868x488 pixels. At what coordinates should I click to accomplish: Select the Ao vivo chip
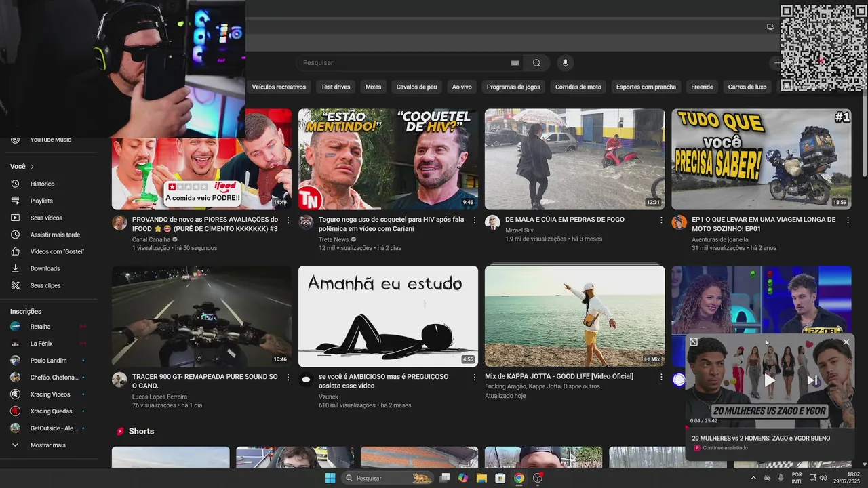tap(462, 87)
